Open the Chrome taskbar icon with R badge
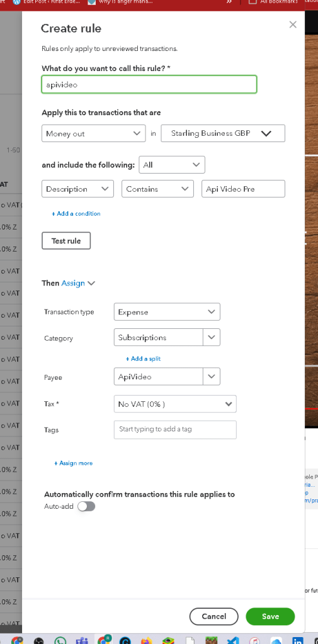318x644 pixels. [x=103, y=640]
